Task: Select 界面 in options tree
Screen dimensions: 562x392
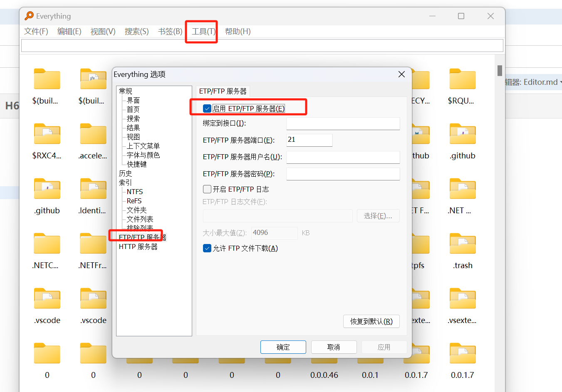Action: 133,100
